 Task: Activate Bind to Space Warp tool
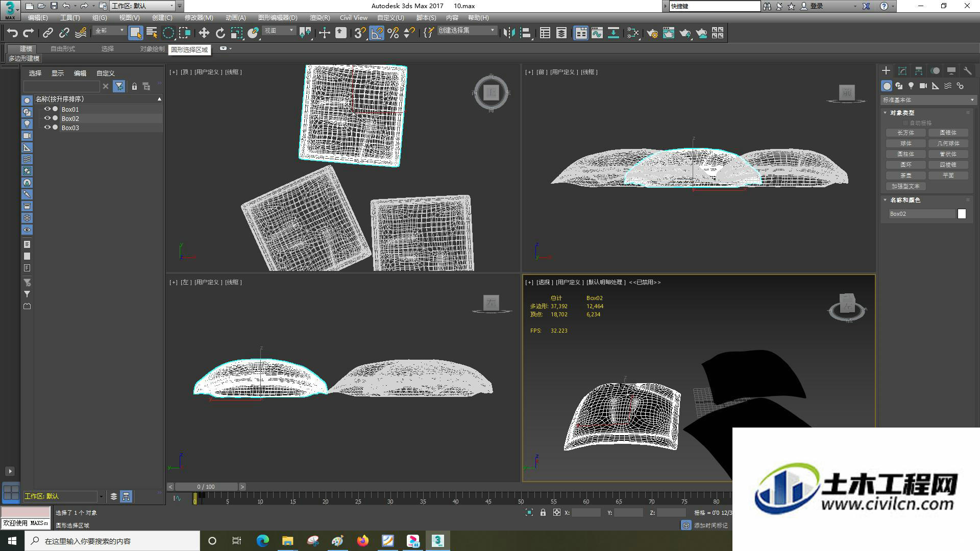pyautogui.click(x=81, y=33)
